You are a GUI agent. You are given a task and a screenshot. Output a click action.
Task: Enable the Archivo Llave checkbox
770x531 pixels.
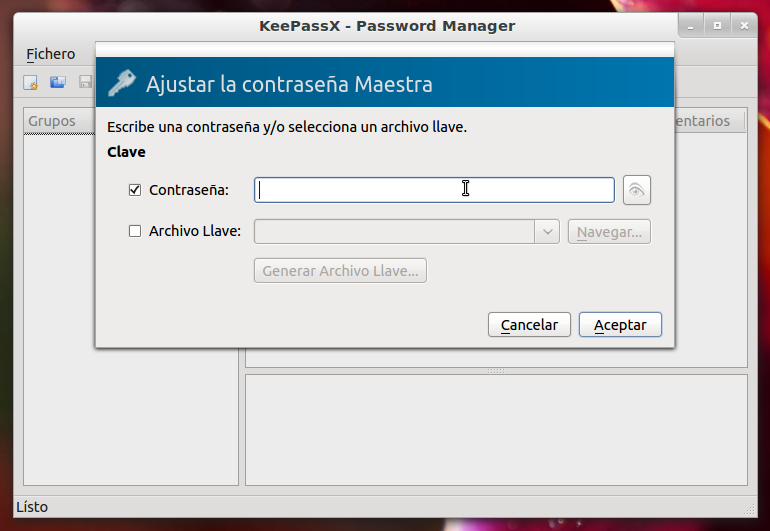[135, 231]
